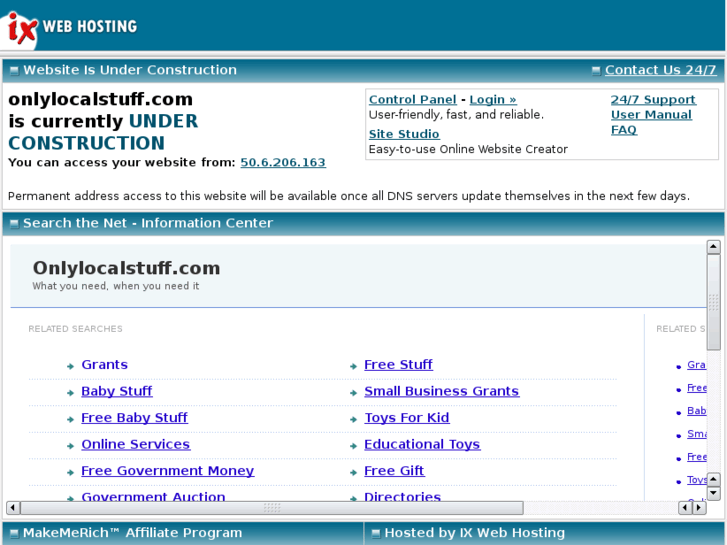Click arrow bullet beside Online Services

pos(70,446)
